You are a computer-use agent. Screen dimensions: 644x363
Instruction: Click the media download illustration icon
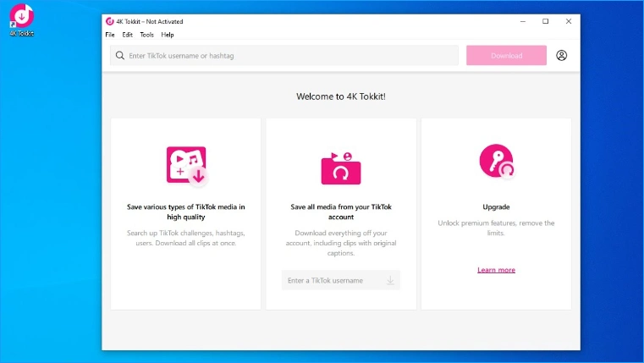pos(187,166)
